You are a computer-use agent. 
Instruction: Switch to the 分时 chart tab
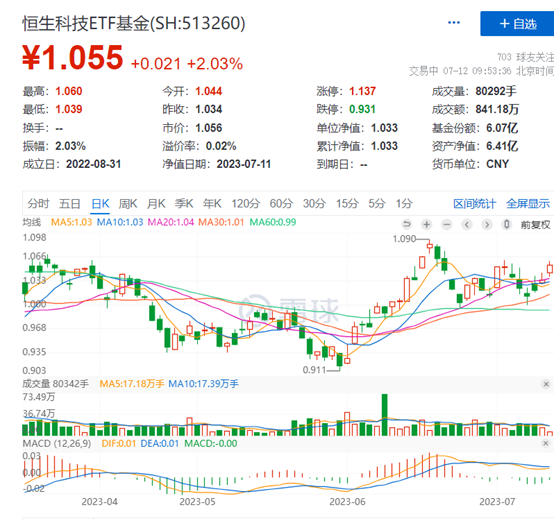coord(38,203)
